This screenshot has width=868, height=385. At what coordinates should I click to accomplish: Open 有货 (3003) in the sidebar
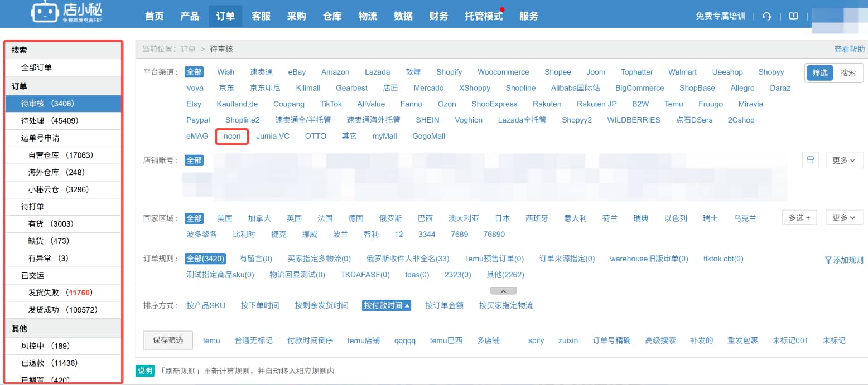point(63,224)
